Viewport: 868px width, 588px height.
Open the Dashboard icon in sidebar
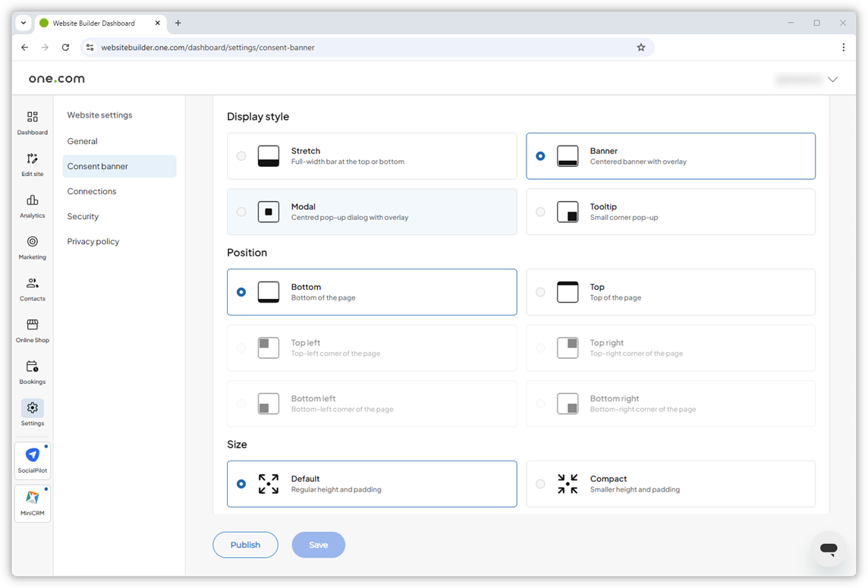click(32, 118)
